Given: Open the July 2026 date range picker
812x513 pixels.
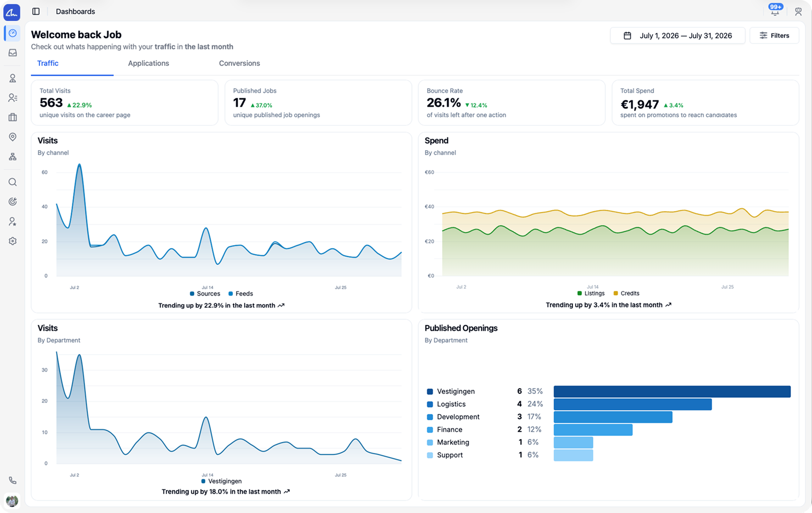Looking at the screenshot, I should click(677, 36).
